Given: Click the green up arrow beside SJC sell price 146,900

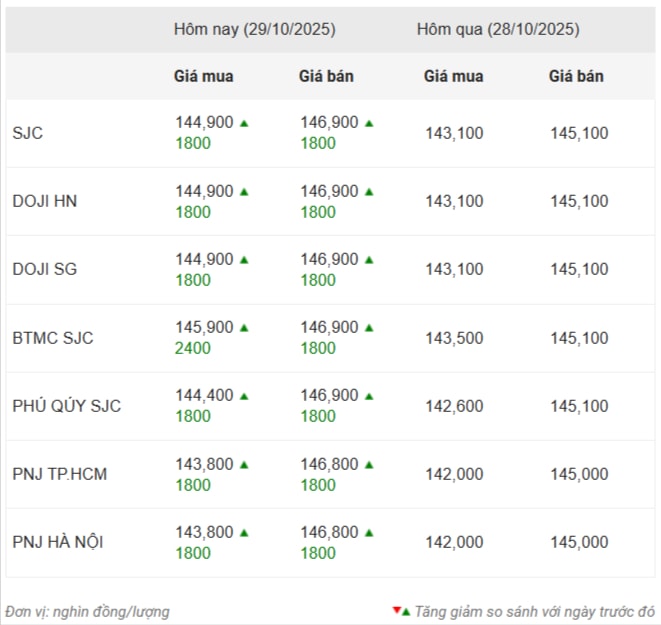Looking at the screenshot, I should pyautogui.click(x=369, y=123).
